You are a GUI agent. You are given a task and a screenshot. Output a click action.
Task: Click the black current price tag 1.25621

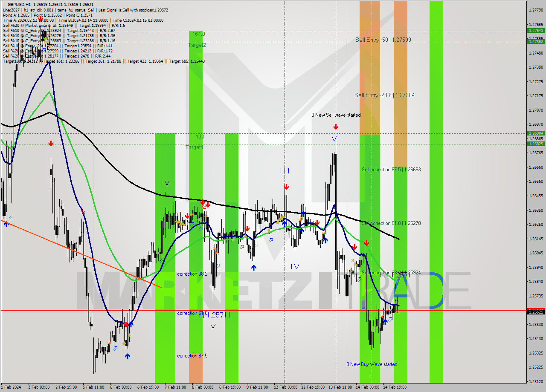pyautogui.click(x=536, y=312)
